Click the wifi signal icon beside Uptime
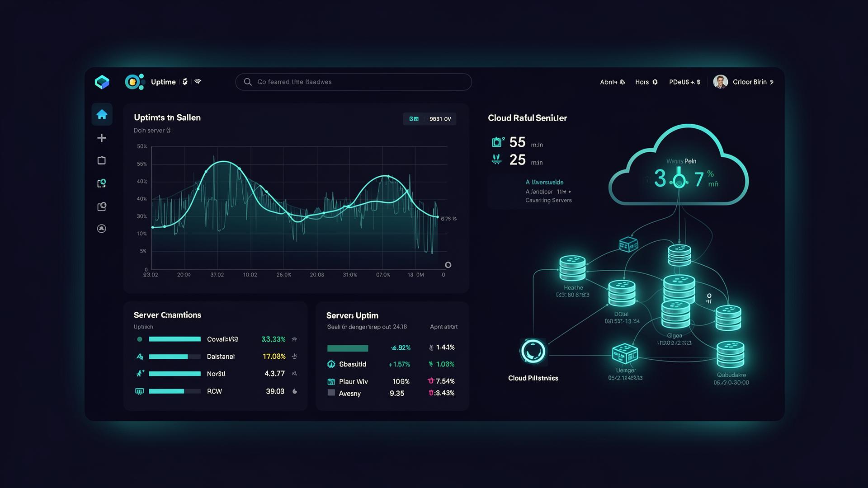Image resolution: width=868 pixels, height=488 pixels. click(x=198, y=82)
